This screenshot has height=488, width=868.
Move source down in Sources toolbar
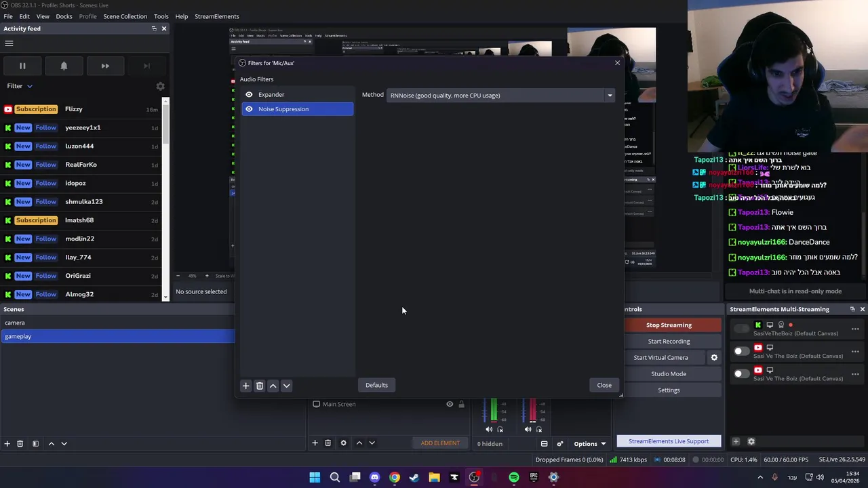click(x=372, y=443)
